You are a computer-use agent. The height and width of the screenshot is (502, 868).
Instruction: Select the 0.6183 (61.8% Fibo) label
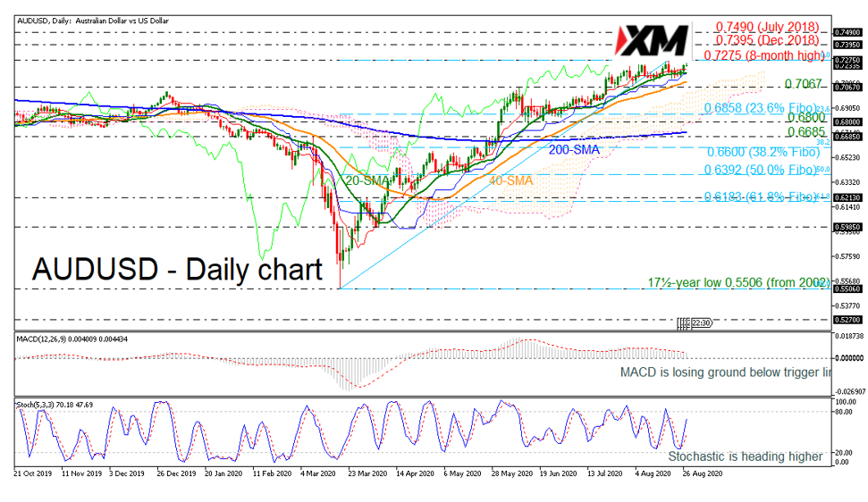coord(760,196)
